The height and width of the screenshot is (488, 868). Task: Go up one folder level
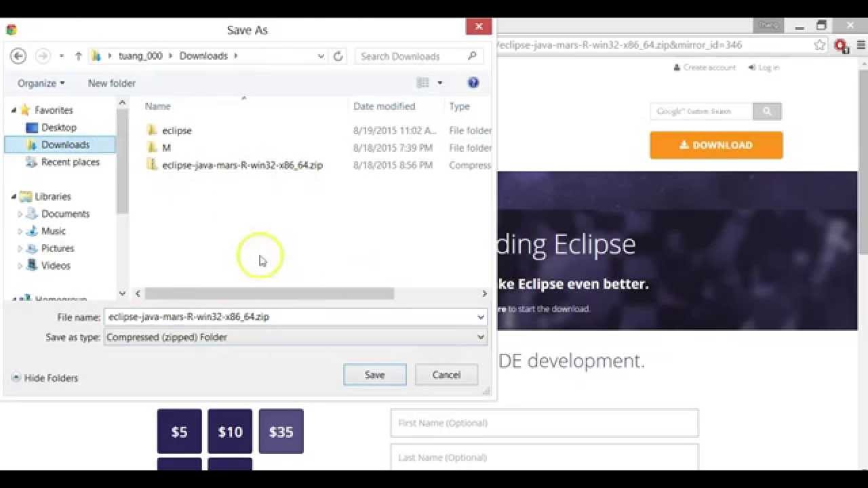click(78, 56)
